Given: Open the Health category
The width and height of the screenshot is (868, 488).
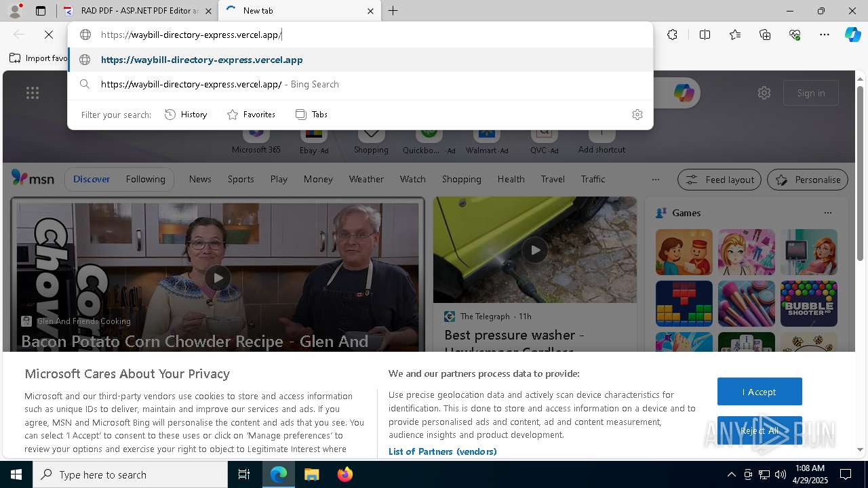Looking at the screenshot, I should [x=511, y=179].
